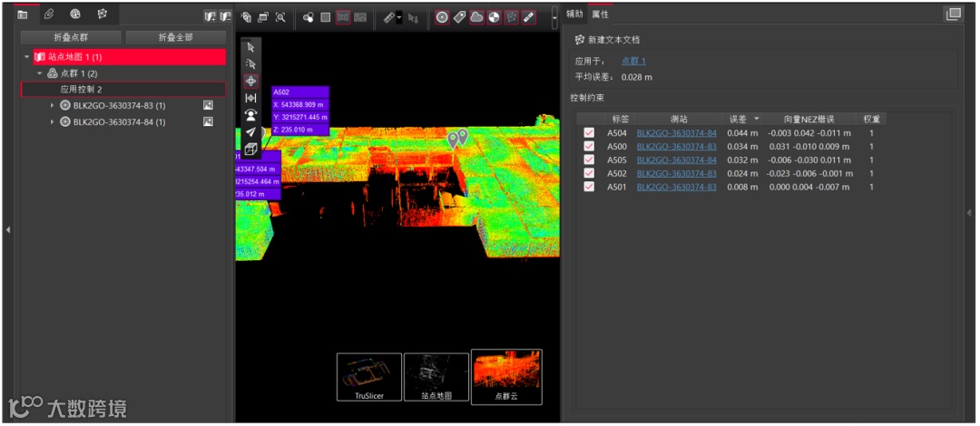Sort by the 误差 column dropdown arrow
This screenshot has width=980, height=426.
click(x=758, y=119)
